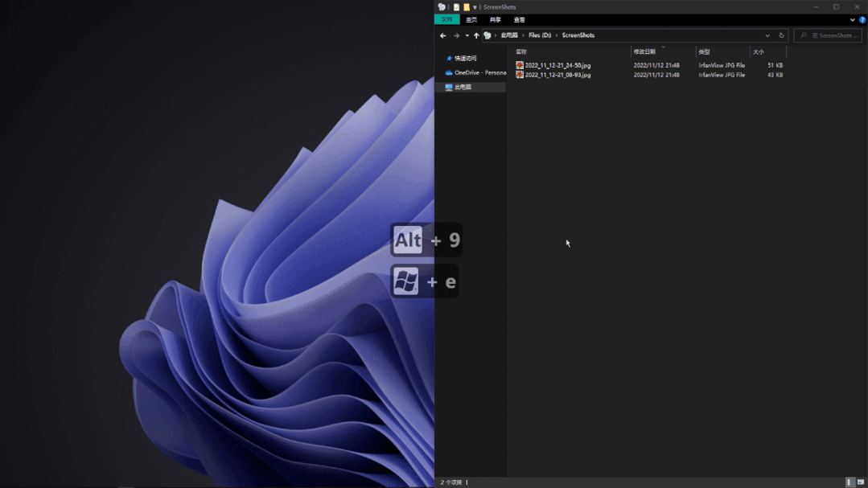Image resolution: width=868 pixels, height=488 pixels.
Task: Select file 2022_11_12-21_24-50.jpg
Action: (557, 65)
